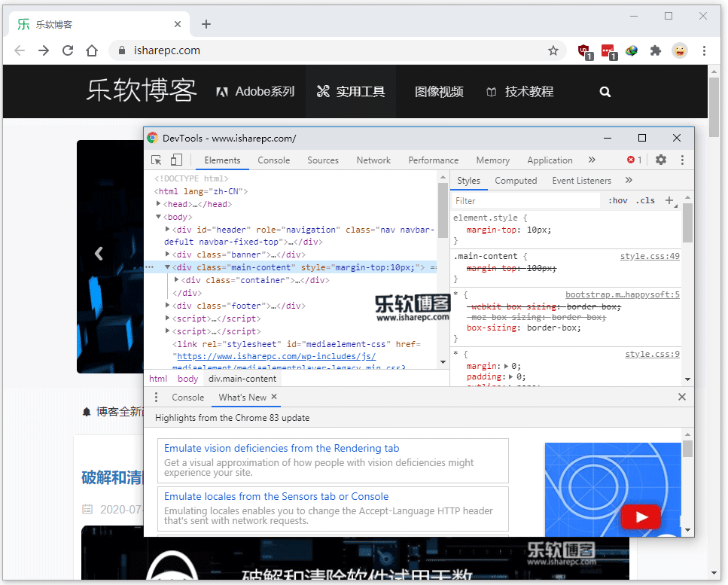The width and height of the screenshot is (728, 585).
Task: Open the Adobe系列 navigation menu
Action: click(x=255, y=92)
